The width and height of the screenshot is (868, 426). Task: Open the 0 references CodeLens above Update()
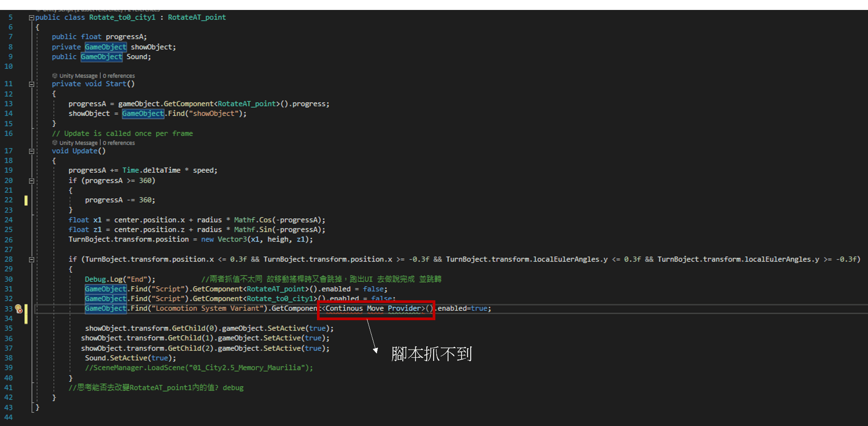tap(118, 142)
